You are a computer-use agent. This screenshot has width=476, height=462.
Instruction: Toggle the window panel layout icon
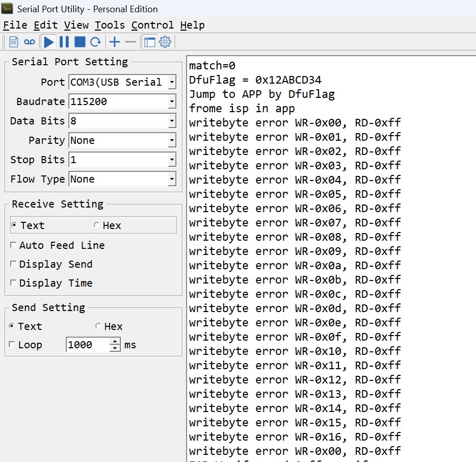149,42
